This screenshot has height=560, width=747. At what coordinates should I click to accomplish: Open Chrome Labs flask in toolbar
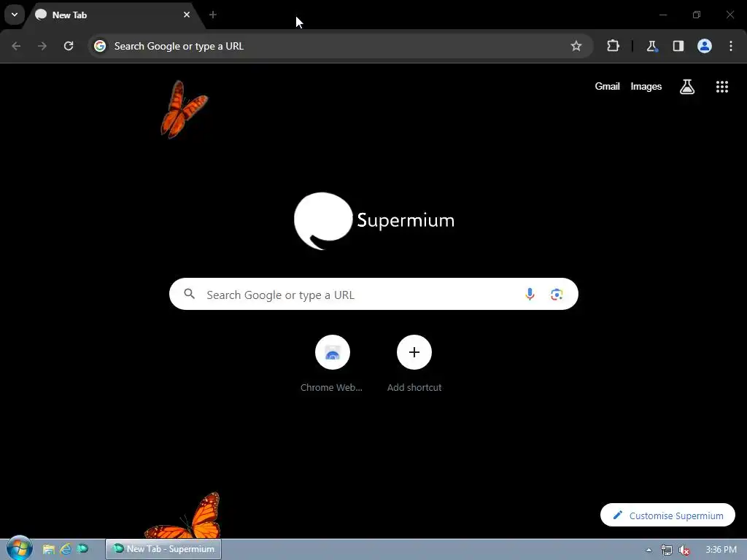[651, 46]
